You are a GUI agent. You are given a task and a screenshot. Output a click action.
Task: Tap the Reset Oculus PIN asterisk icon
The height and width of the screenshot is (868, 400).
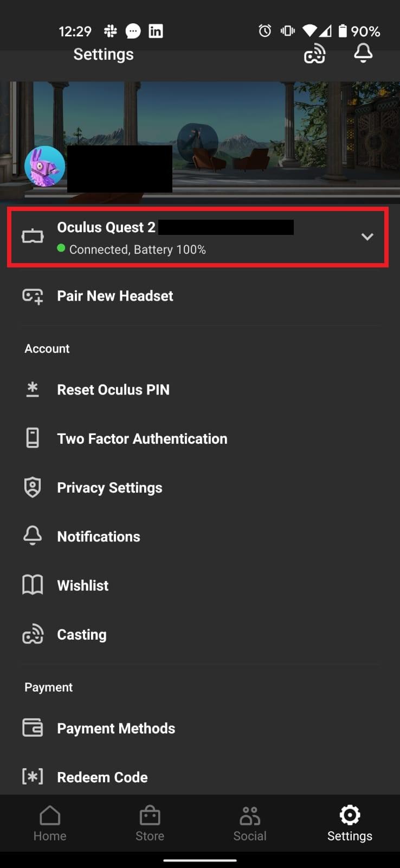[x=33, y=390]
